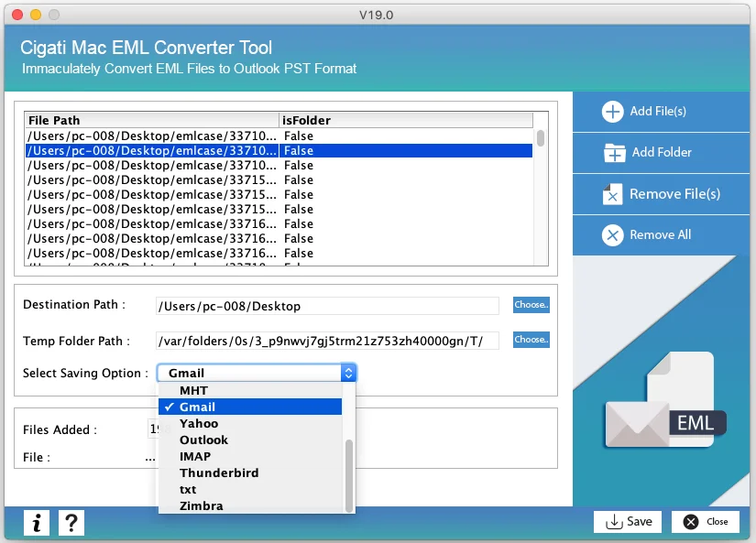Click the file list vertical scrollbar thumb
This screenshot has width=756, height=543.
pos(541,138)
